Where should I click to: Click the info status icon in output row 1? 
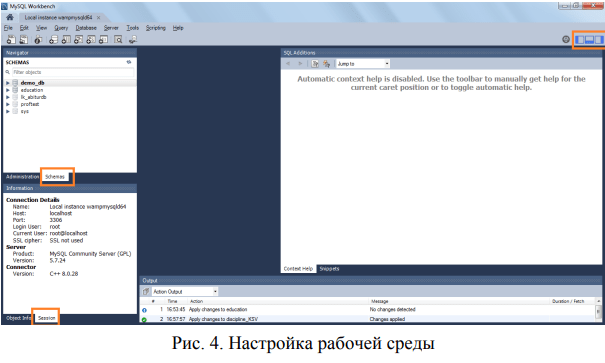(144, 310)
